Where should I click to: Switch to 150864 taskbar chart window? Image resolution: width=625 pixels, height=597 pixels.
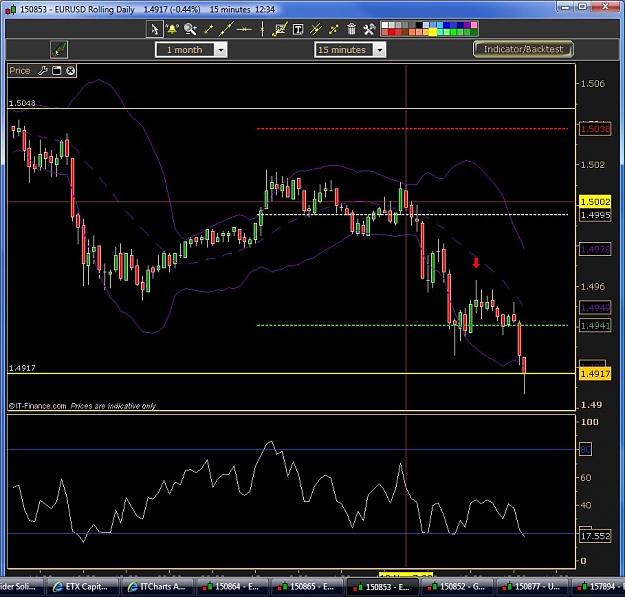pos(231,587)
